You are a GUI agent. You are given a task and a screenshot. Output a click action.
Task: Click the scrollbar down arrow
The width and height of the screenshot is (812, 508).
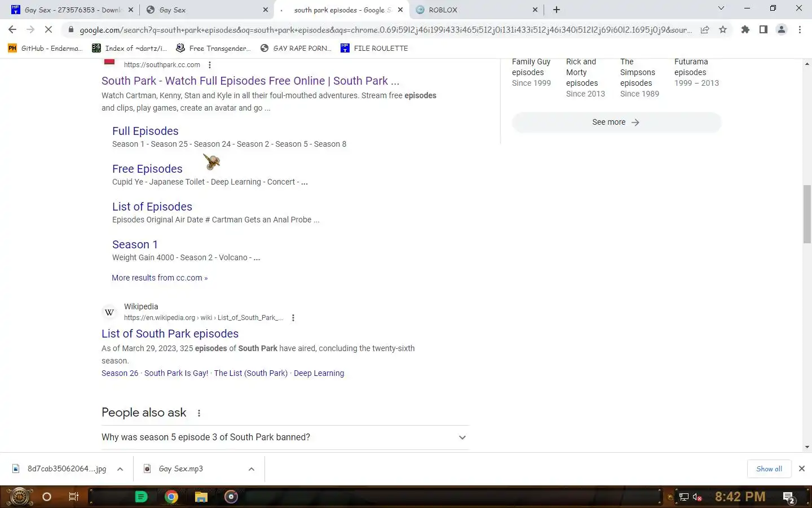(807, 447)
